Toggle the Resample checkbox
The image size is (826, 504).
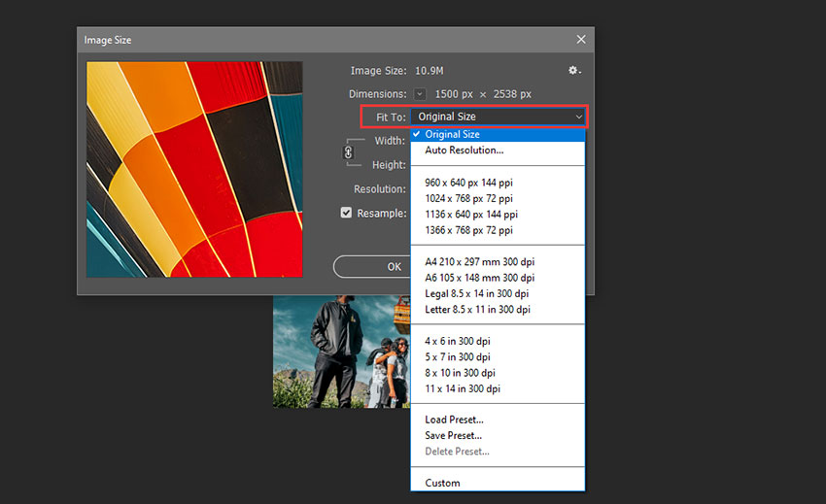tap(346, 213)
